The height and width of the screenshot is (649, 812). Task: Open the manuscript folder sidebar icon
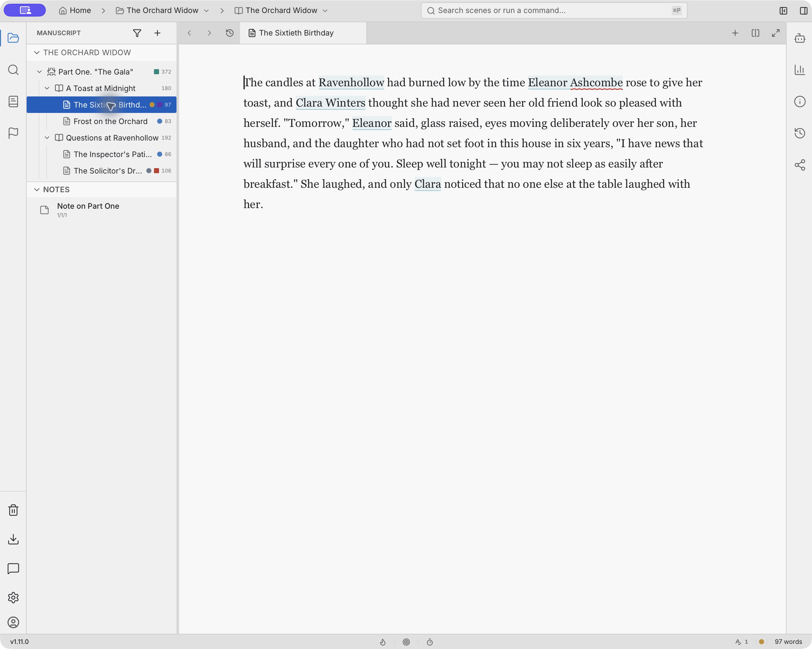click(x=13, y=38)
